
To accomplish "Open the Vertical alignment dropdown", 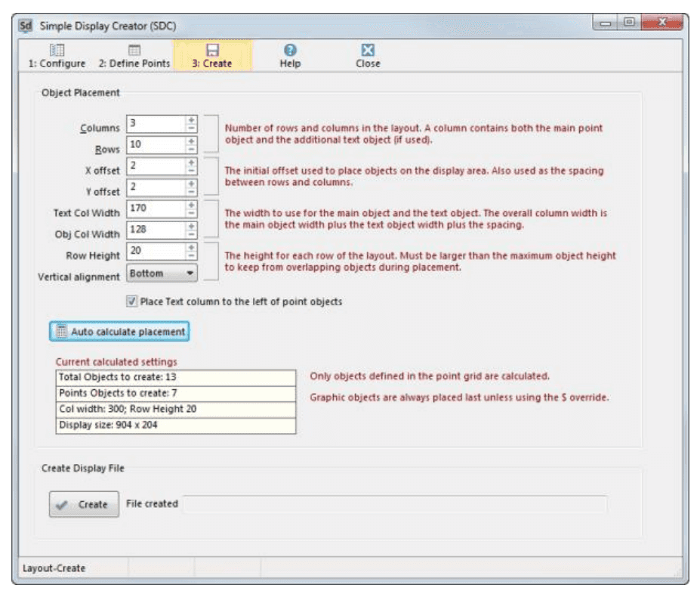I will point(189,274).
